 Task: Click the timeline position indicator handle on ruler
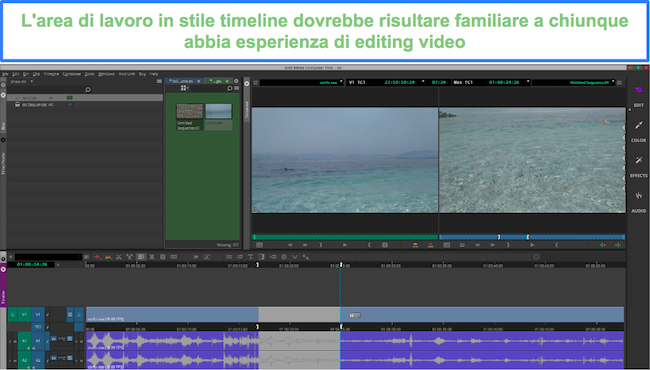coord(341,264)
